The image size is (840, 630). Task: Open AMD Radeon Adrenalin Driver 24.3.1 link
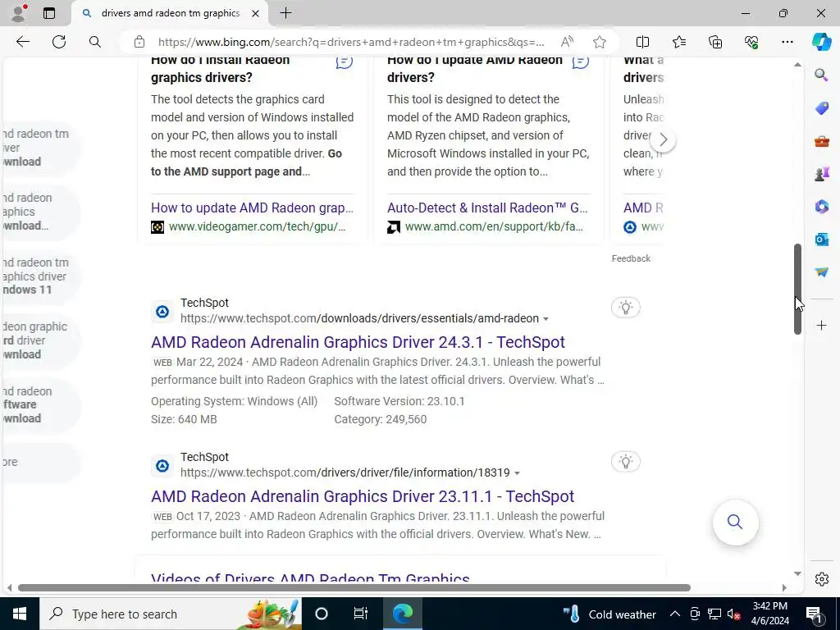pos(358,342)
